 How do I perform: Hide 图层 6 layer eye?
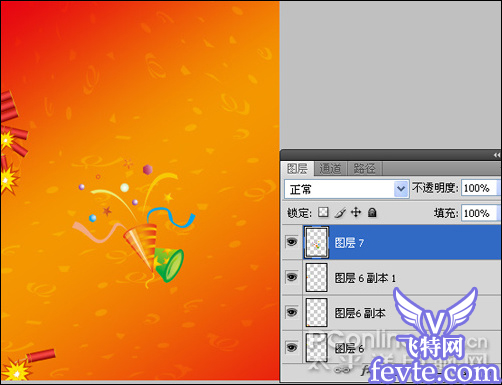point(292,347)
